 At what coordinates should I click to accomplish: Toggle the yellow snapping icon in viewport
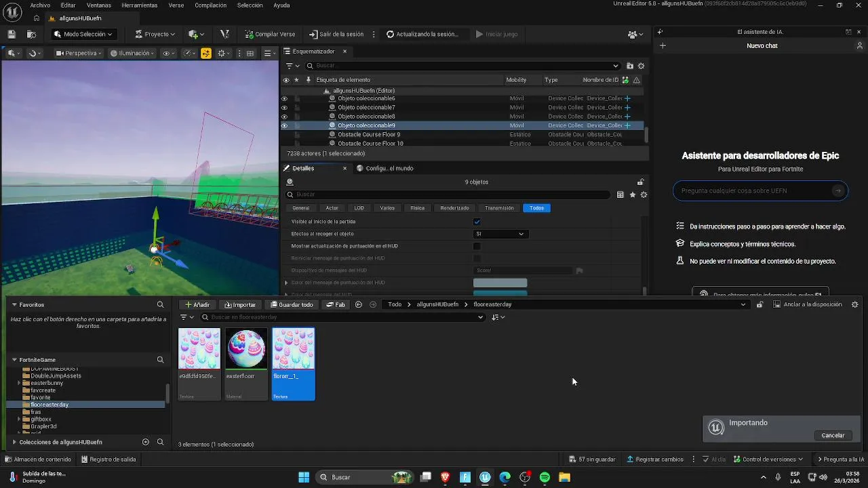(206, 54)
